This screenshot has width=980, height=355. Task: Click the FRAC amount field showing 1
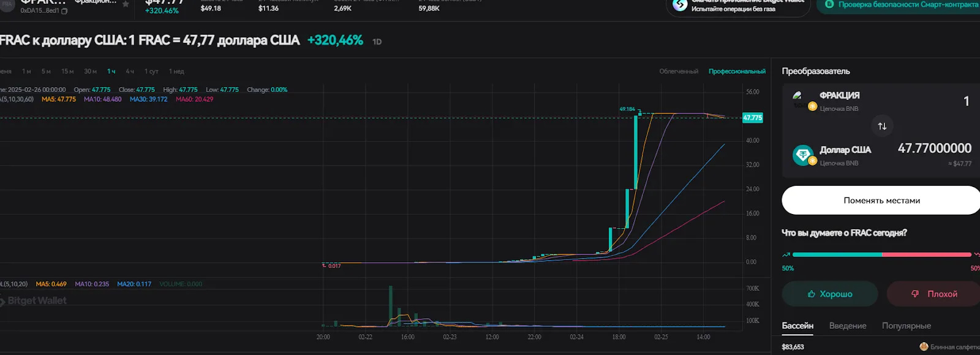pyautogui.click(x=967, y=101)
